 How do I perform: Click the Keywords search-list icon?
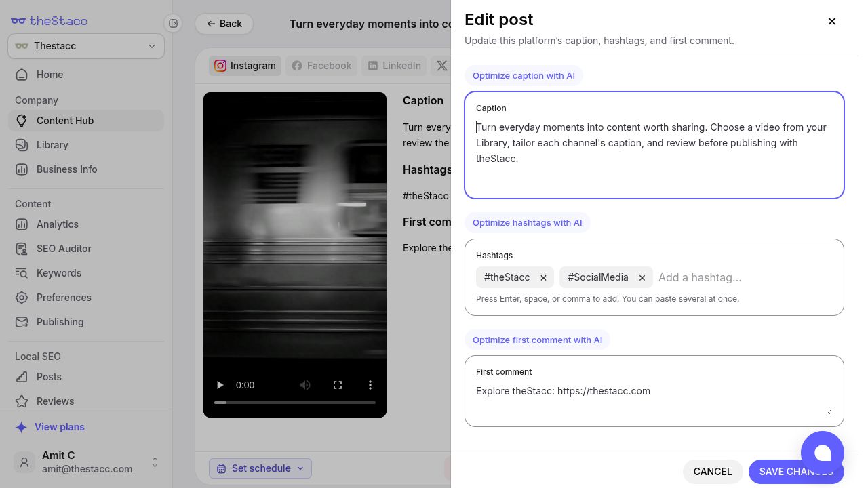pos(22,273)
